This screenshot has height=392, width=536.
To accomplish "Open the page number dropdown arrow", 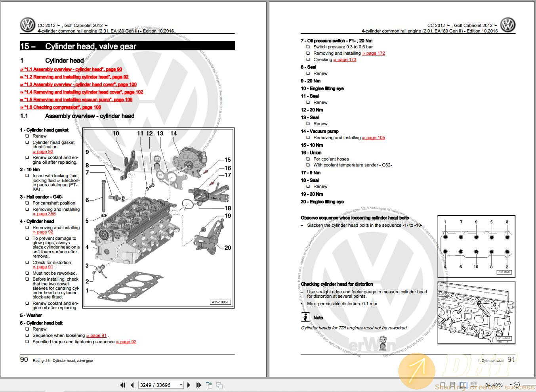I will [x=181, y=385].
